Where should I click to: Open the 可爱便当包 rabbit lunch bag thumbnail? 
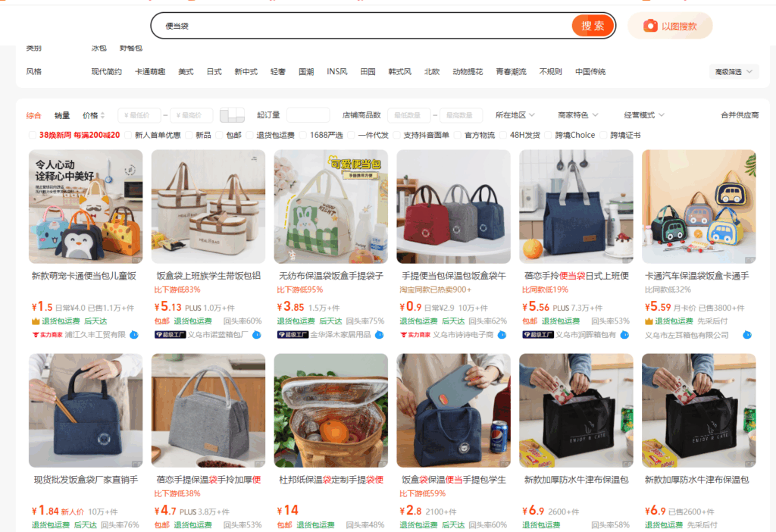click(x=330, y=207)
